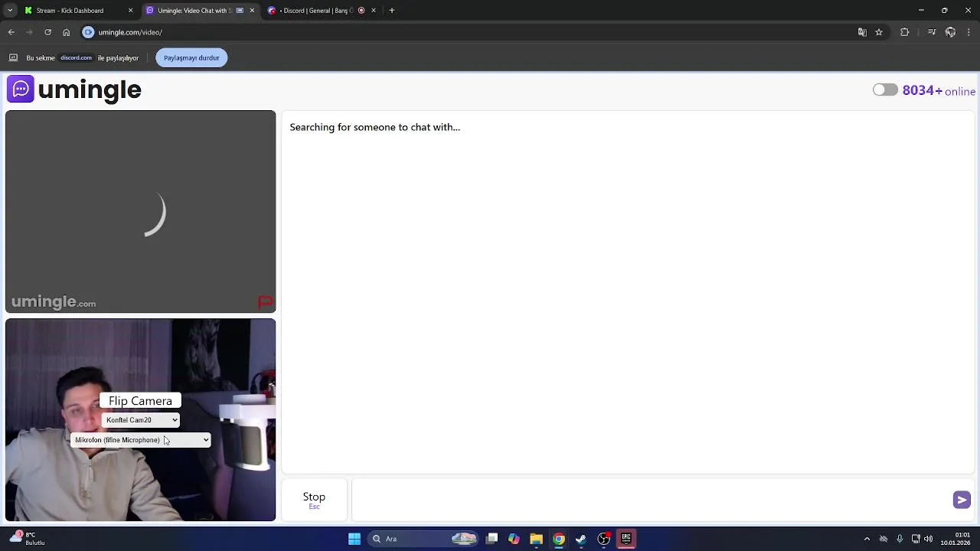Close the Discord tab

(x=374, y=11)
